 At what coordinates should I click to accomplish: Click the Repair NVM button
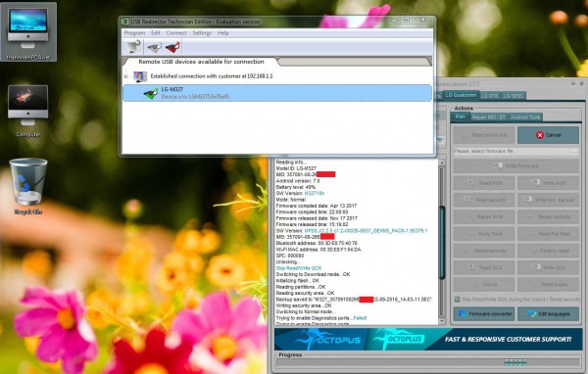coord(484,216)
